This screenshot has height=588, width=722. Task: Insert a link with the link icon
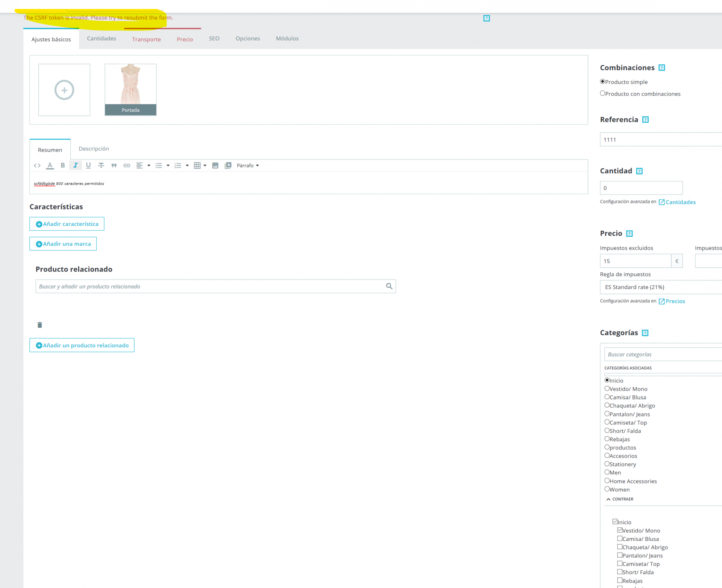(x=127, y=166)
